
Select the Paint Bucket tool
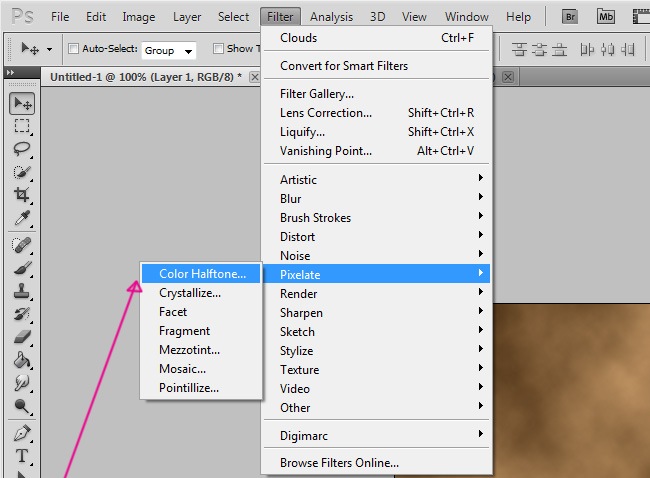point(22,359)
